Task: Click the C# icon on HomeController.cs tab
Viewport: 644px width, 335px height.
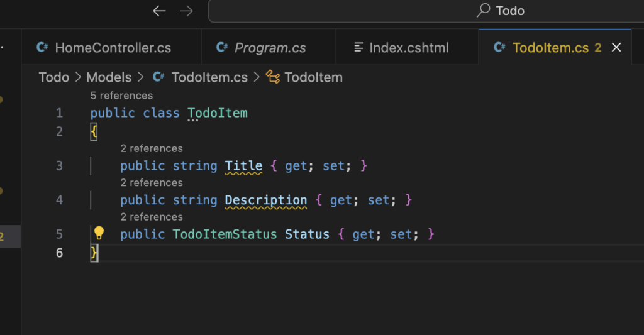Action: tap(42, 48)
